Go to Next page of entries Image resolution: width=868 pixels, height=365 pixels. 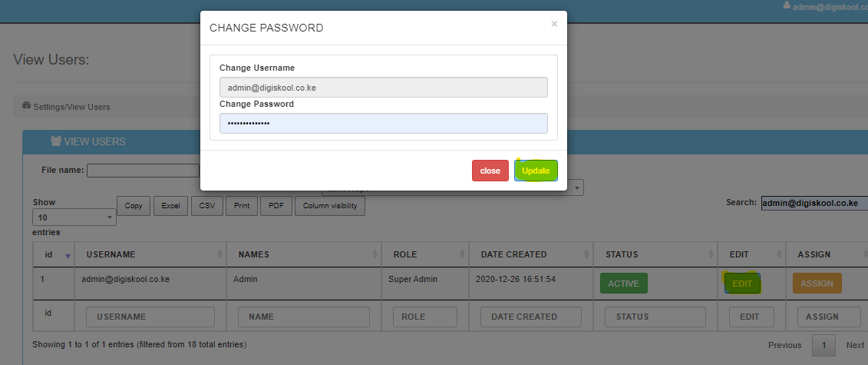click(854, 345)
